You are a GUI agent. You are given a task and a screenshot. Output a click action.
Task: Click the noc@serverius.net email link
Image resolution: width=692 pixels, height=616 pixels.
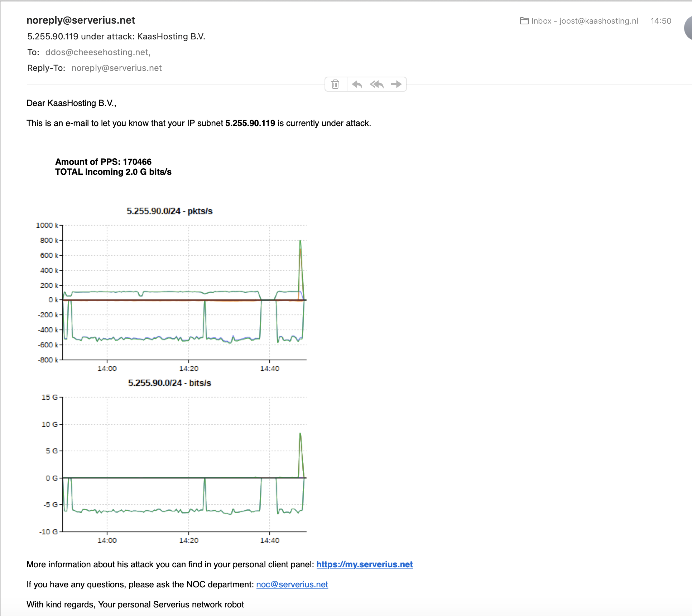(292, 584)
